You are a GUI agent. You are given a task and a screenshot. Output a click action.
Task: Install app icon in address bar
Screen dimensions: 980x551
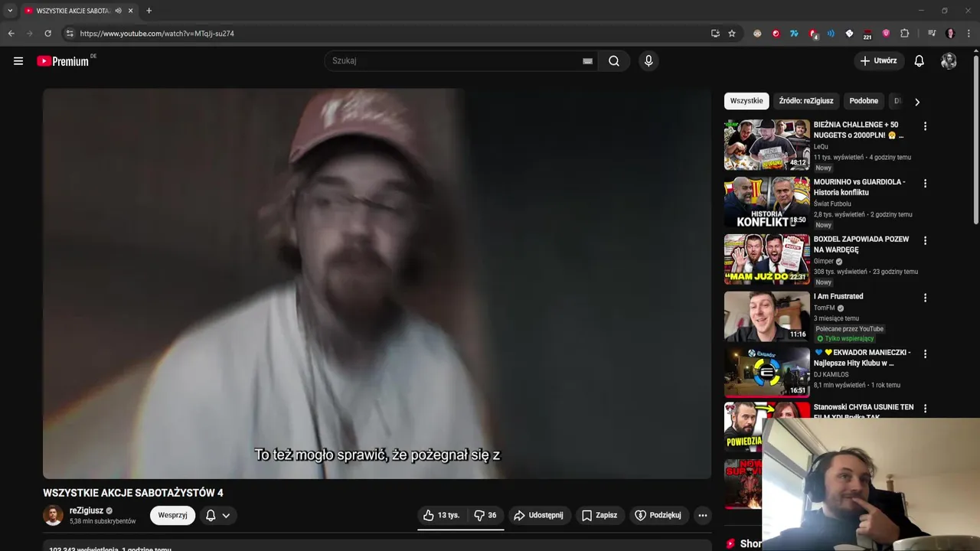tap(715, 34)
